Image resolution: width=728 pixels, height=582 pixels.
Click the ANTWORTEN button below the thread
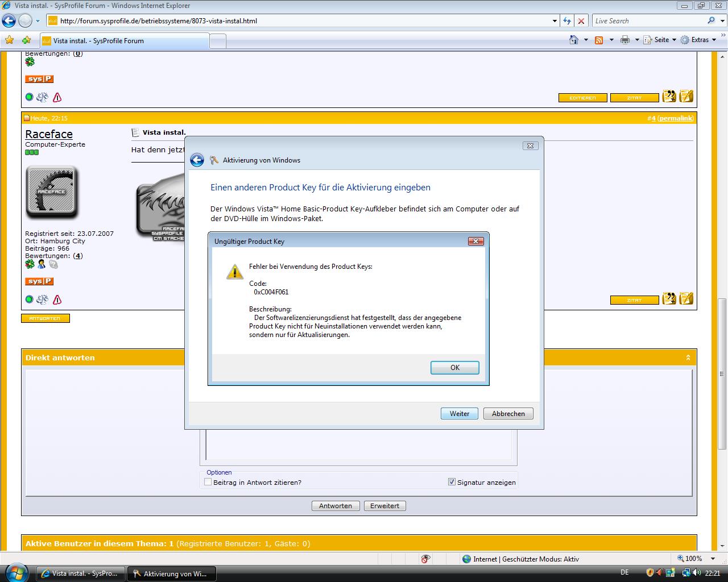(x=45, y=318)
